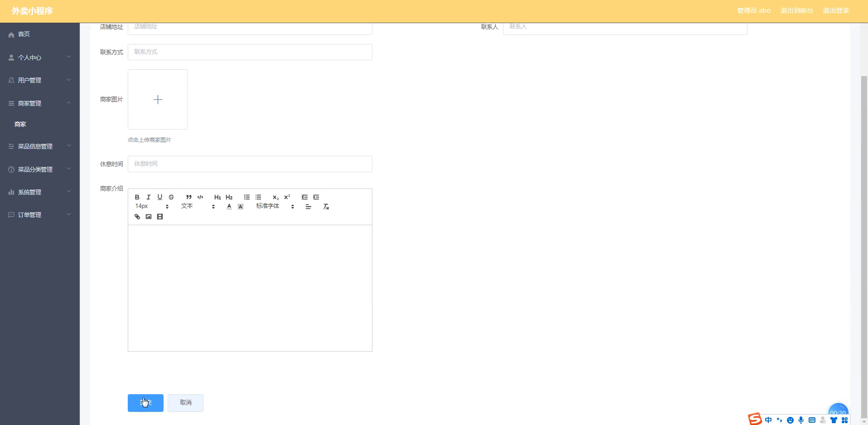Expand the 菜品分类管理 sidebar menu
The height and width of the screenshot is (425, 868).
pyautogui.click(x=40, y=169)
